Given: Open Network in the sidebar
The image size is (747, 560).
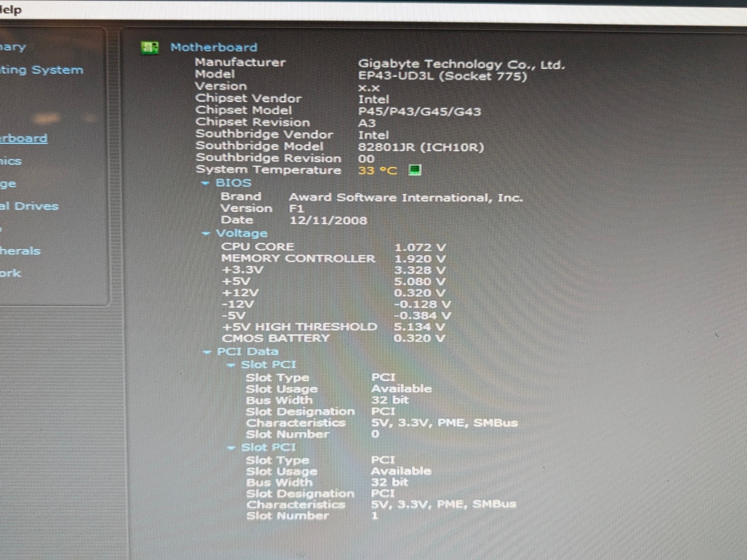Looking at the screenshot, I should click(10, 273).
